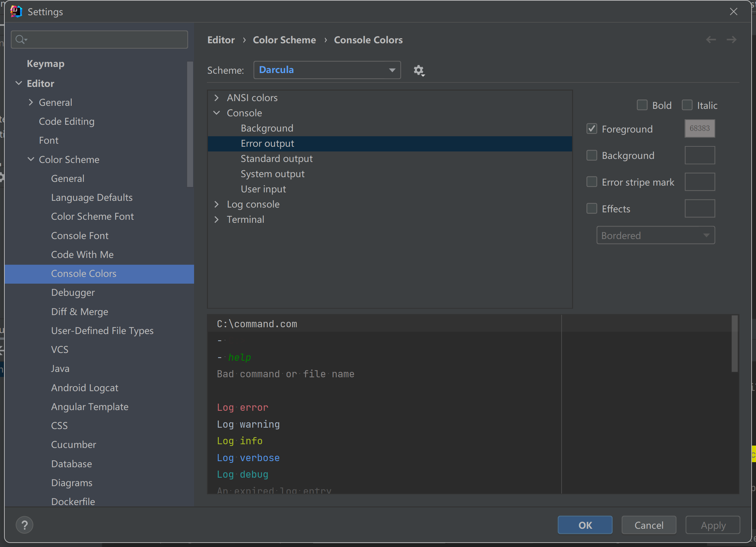Enable the Background color checkbox

click(x=592, y=156)
